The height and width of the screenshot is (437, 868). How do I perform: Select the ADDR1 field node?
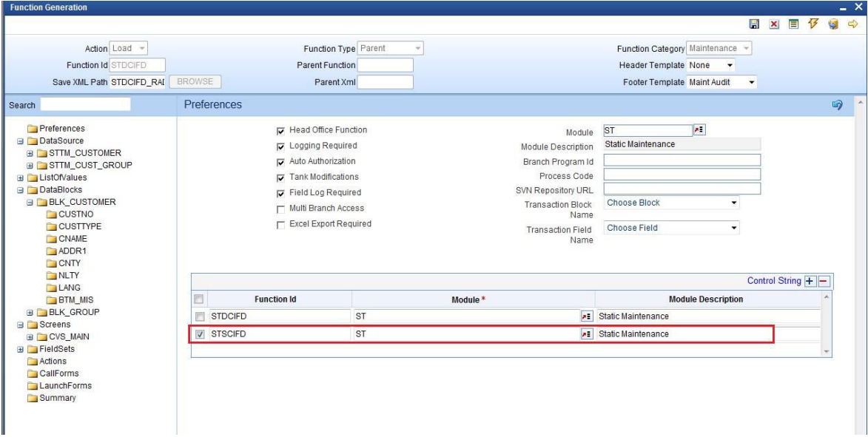pos(67,251)
